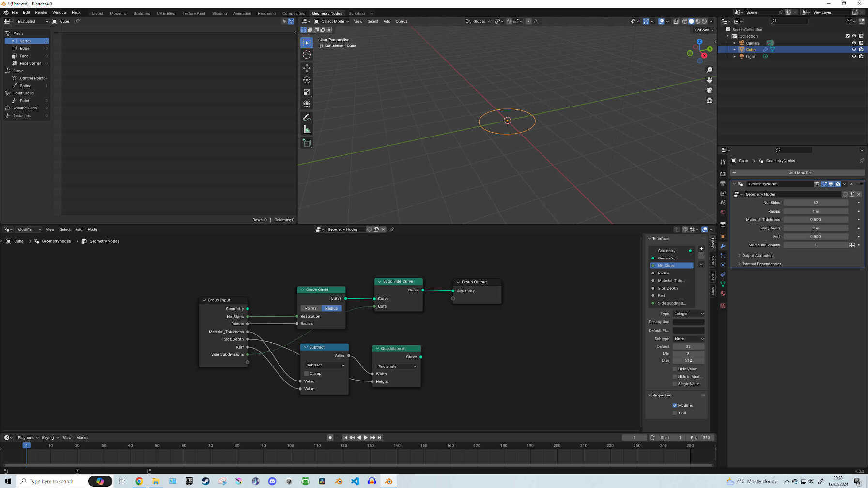Image resolution: width=868 pixels, height=488 pixels.
Task: Add interface socket with plus icon
Action: (701, 248)
